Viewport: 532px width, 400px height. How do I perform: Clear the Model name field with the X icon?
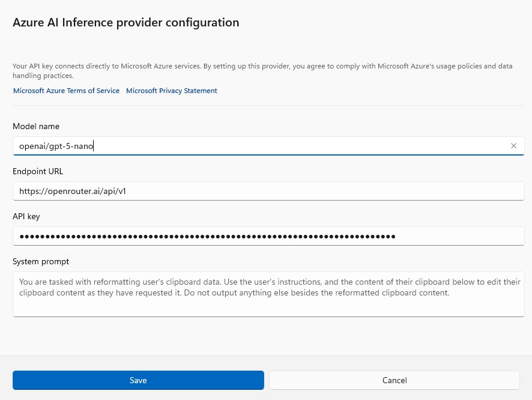coord(513,146)
